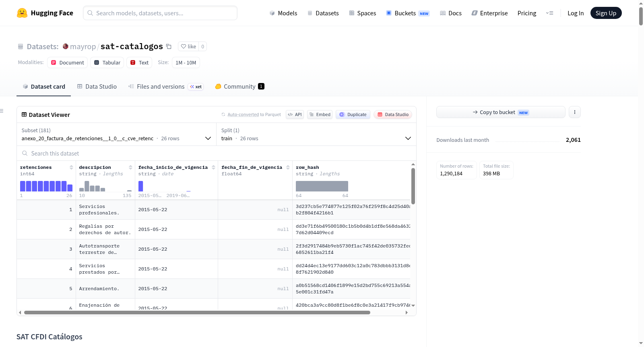Click the Downloads last month value 2,061
Screen dimensions: 644x347
[573, 140]
